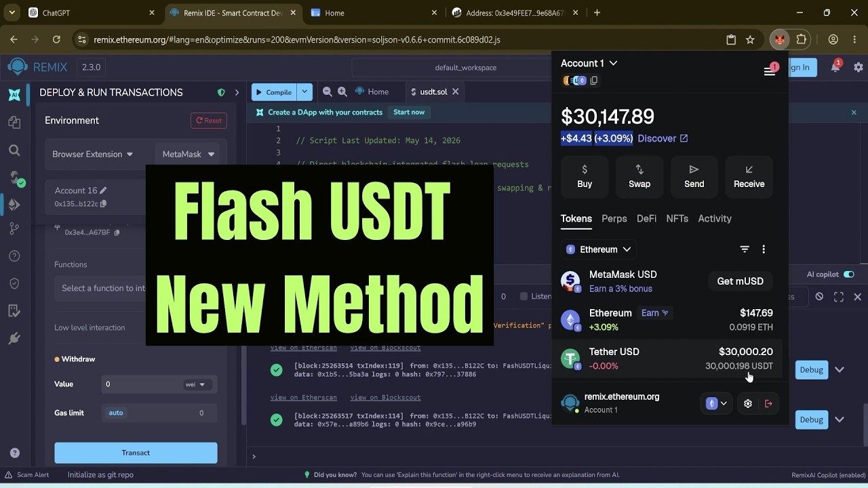Click the Send button in MetaMask
This screenshot has height=488, width=868.
pyautogui.click(x=694, y=176)
